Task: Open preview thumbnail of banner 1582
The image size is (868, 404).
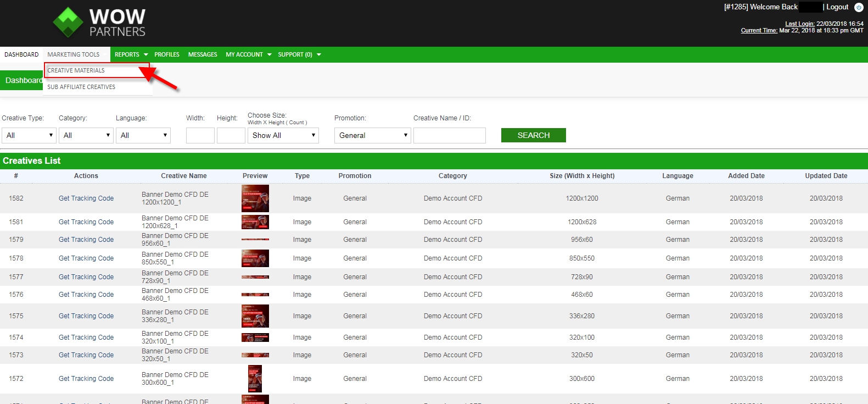Action: pos(255,198)
